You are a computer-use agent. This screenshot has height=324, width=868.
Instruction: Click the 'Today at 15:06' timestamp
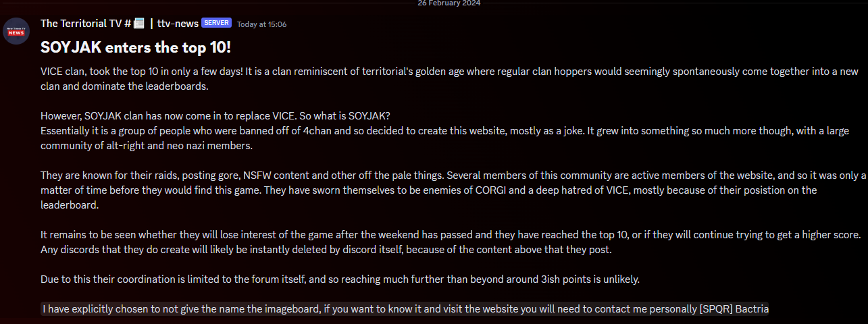[261, 24]
